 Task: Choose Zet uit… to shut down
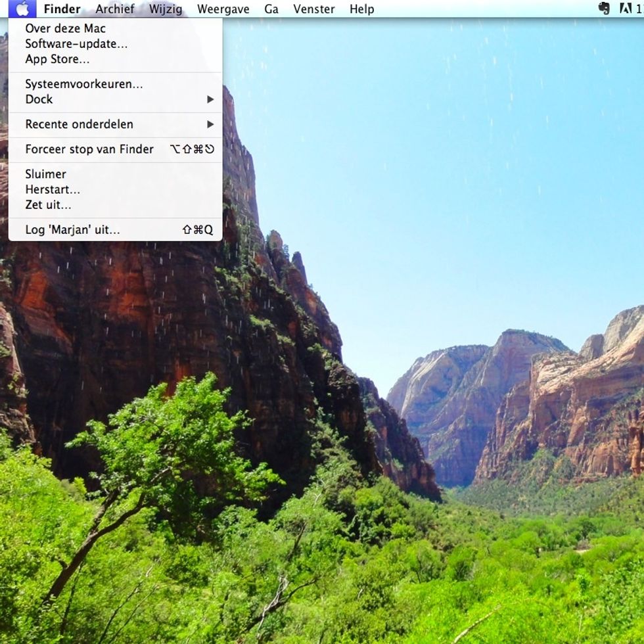(x=116, y=204)
